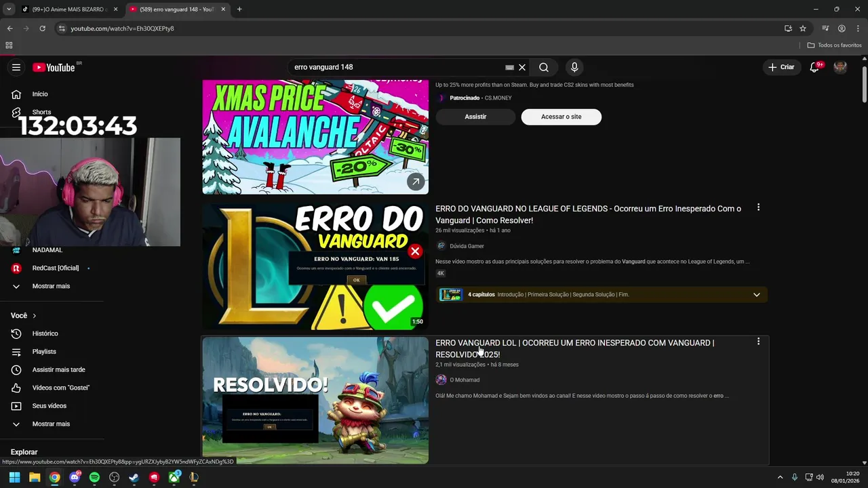Open OBS Studio from the taskbar
868x488 pixels.
(114, 477)
